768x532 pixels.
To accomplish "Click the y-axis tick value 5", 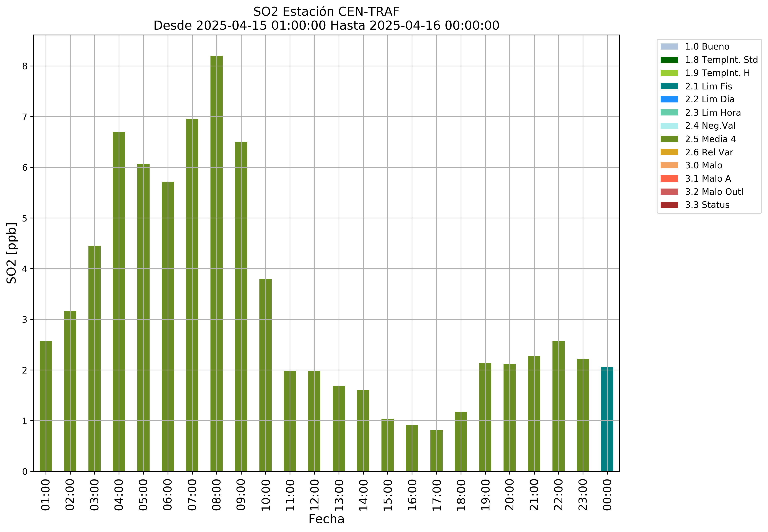I will click(x=25, y=218).
